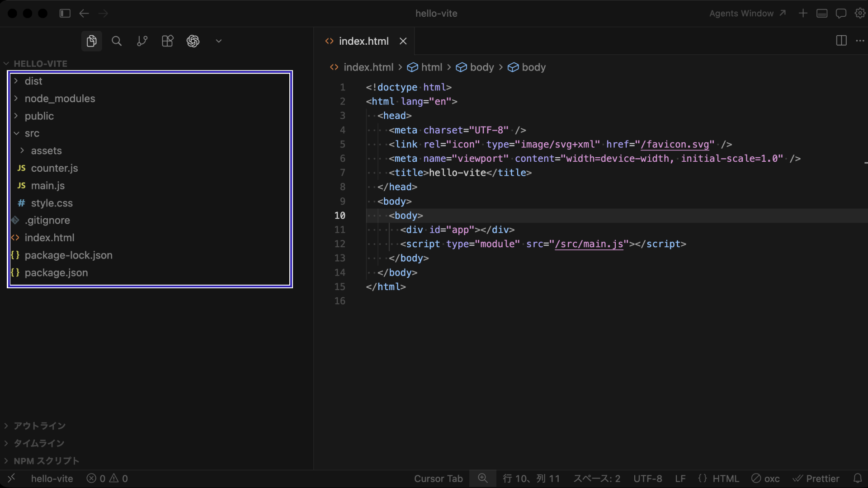This screenshot has height=488, width=868.
Task: Open the Source Control view
Action: pos(142,41)
